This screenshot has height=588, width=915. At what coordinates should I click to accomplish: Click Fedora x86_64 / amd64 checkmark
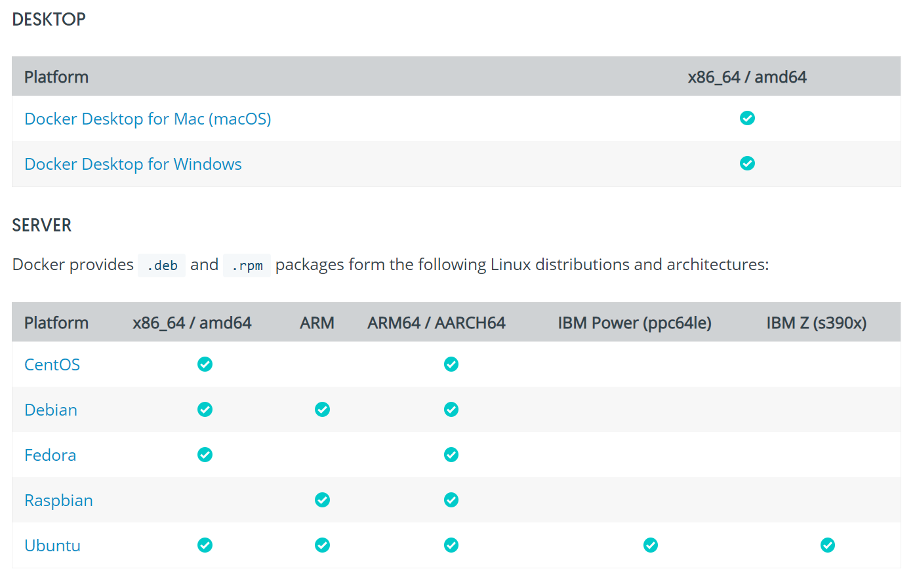205,454
